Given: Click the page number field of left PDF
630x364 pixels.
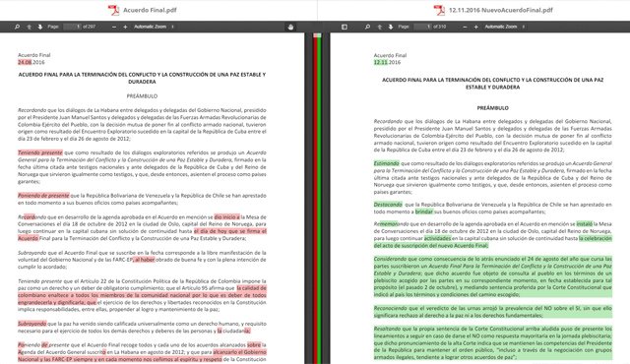Looking at the screenshot, I should (x=72, y=27).
